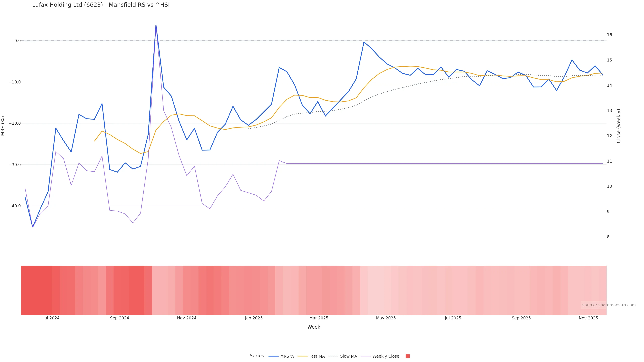Image resolution: width=644 pixels, height=362 pixels.
Task: Toggle the Slow MA series legend label
Action: tap(348, 356)
